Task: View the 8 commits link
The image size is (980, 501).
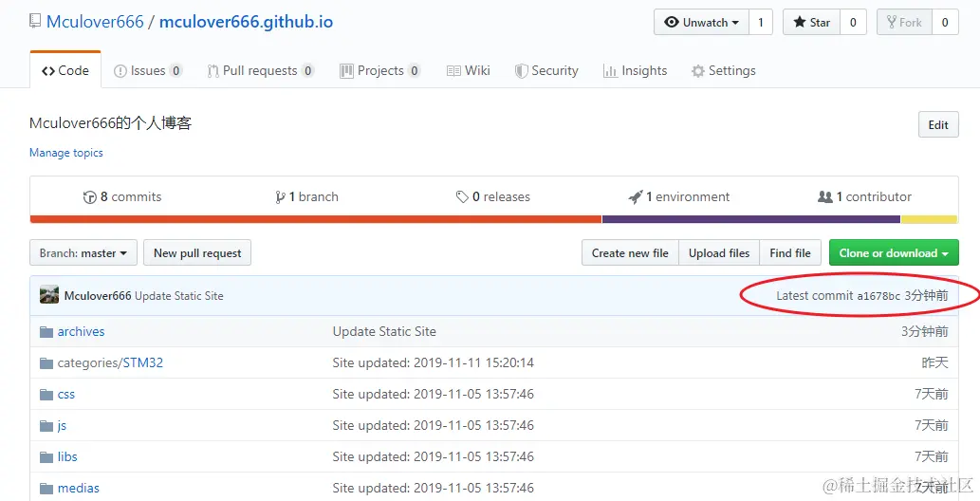Action: [x=122, y=197]
